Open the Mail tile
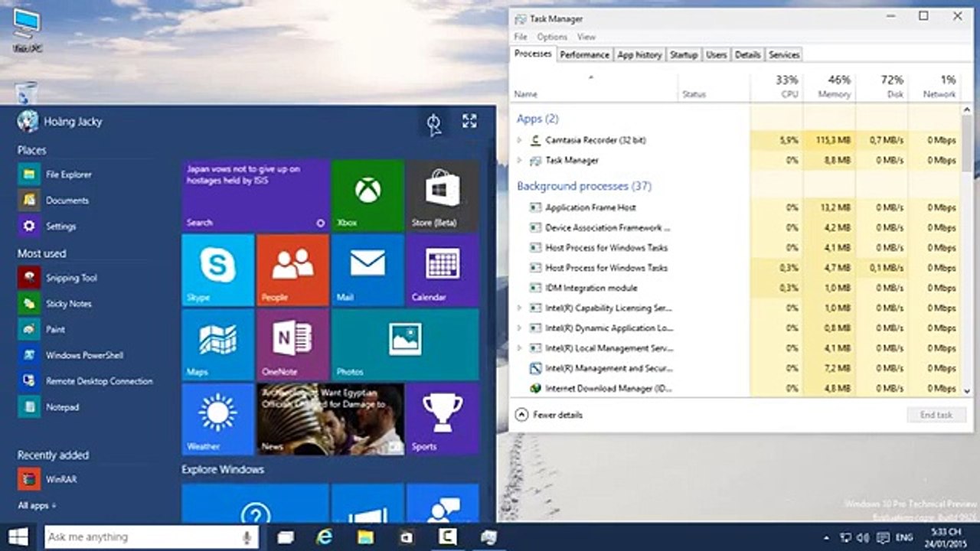The height and width of the screenshot is (551, 980). (367, 270)
